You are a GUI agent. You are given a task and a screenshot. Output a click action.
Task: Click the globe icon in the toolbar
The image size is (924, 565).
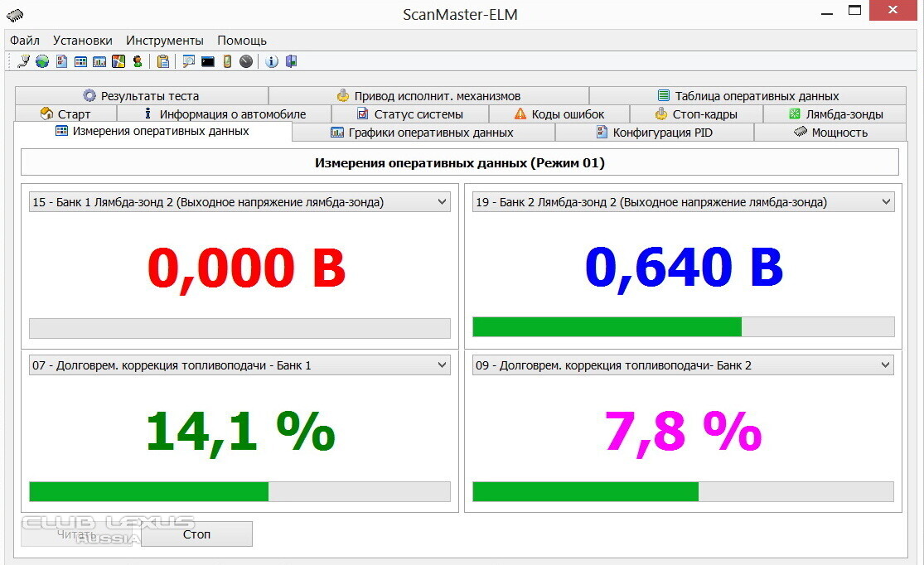(x=41, y=61)
